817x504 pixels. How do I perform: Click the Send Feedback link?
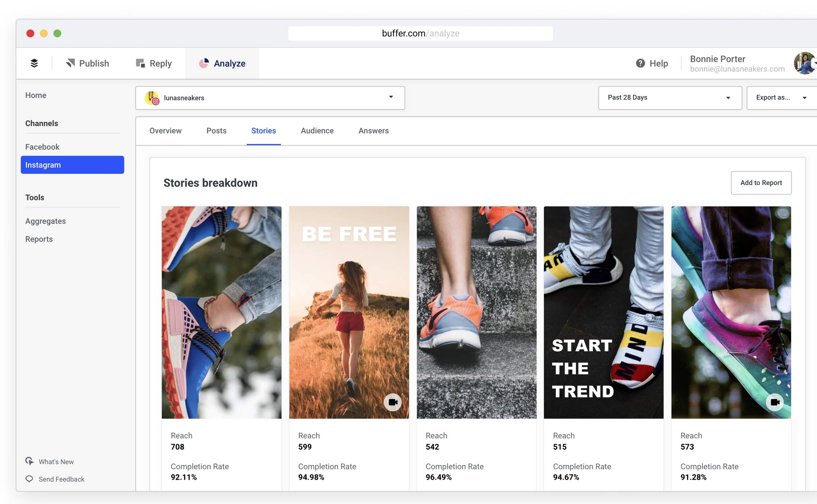tap(61, 479)
